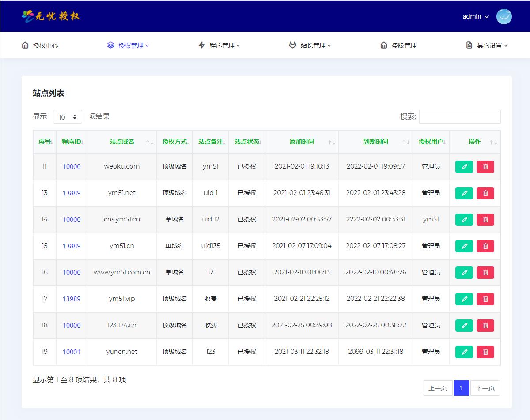
Task: Edit the cns.ym51.cn site entry
Action: point(464,220)
